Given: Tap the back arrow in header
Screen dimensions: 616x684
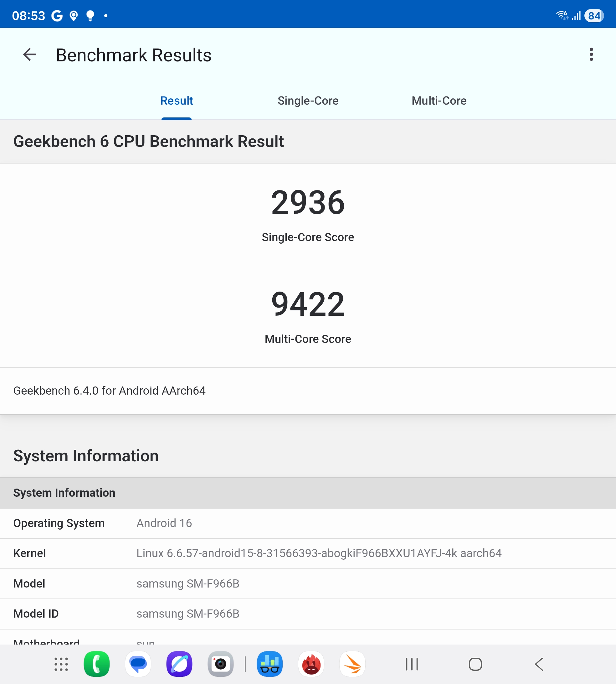Looking at the screenshot, I should [x=30, y=54].
